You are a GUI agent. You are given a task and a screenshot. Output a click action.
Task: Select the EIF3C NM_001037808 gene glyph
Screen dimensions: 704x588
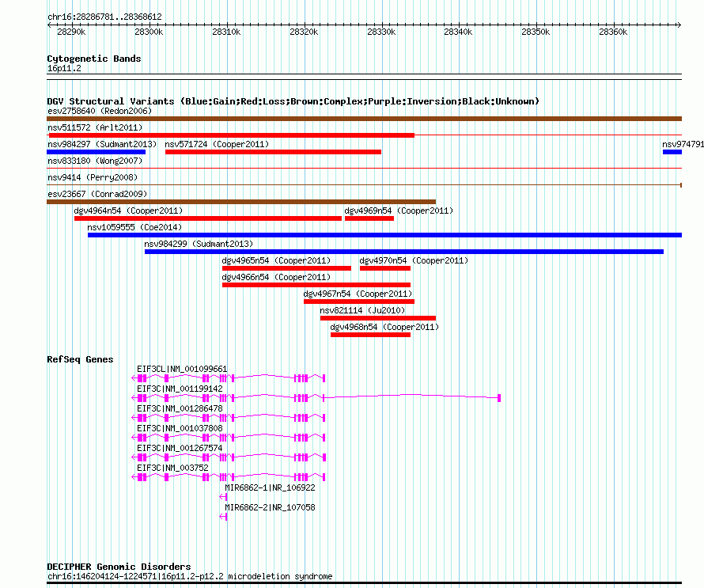tap(229, 438)
